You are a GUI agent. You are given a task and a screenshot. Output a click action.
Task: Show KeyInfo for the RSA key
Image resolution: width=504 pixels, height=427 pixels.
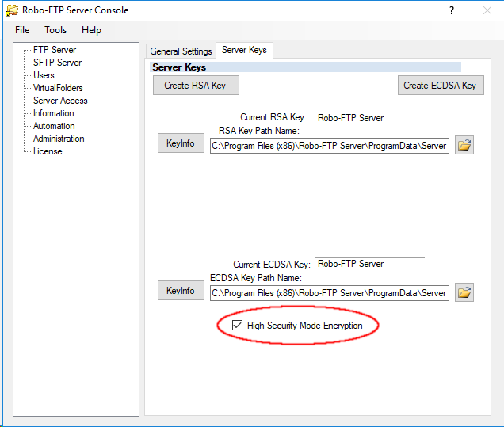coord(181,143)
